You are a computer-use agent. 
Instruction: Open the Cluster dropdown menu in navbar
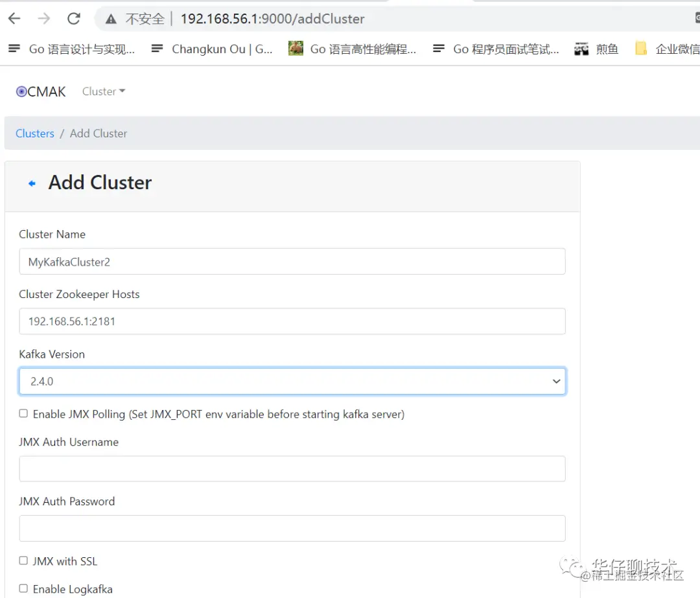tap(104, 91)
